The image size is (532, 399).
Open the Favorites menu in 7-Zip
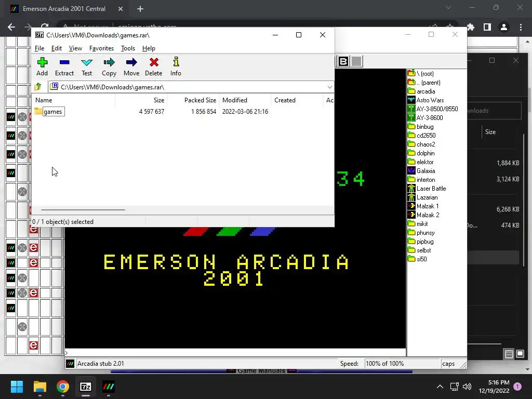[101, 48]
